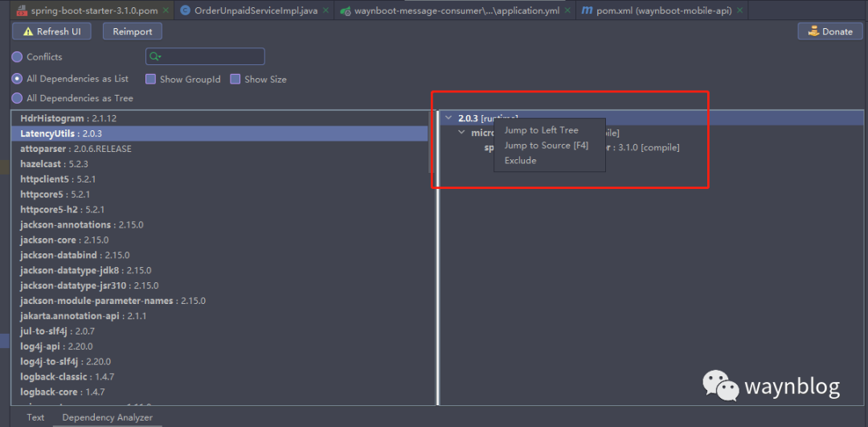Screen dimensions: 868x427
Task: Click the pom file icon on first tab
Action: tap(22, 10)
